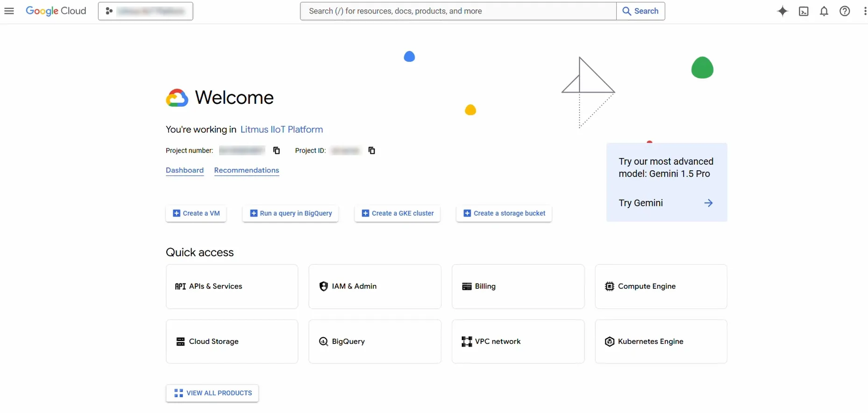The width and height of the screenshot is (868, 413).
Task: Click the Quick access heading
Action: click(200, 253)
